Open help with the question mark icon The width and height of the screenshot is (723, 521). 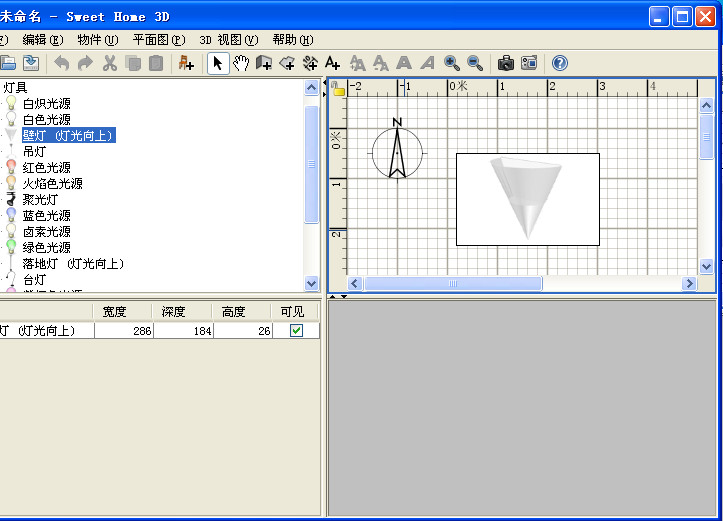[x=559, y=63]
